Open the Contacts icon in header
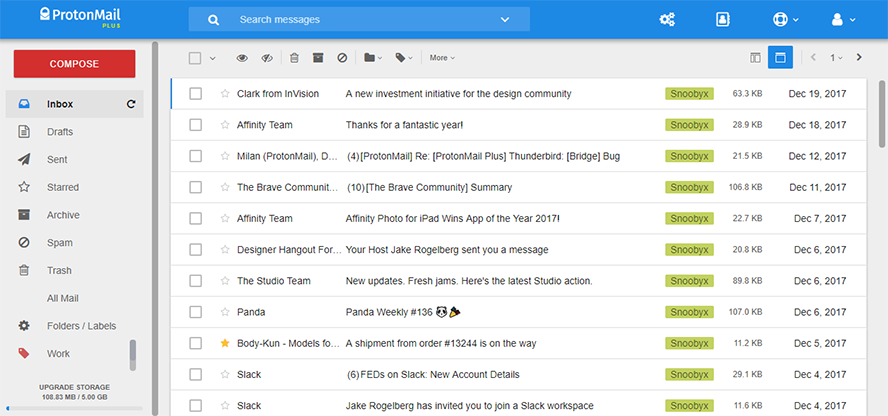This screenshot has height=416, width=888. (722, 20)
